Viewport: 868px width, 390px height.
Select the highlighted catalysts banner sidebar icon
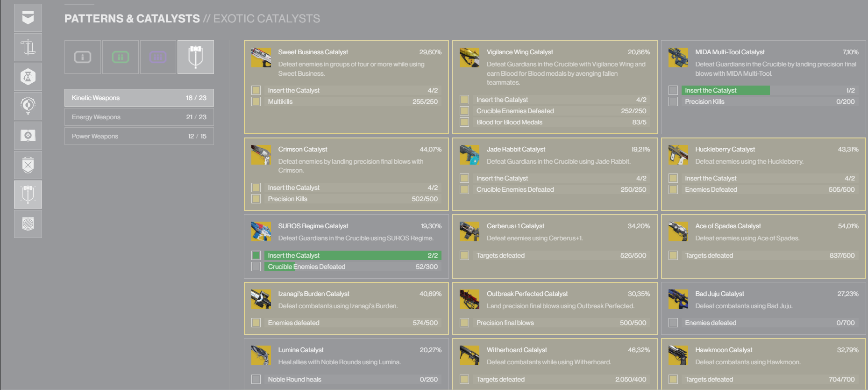[x=28, y=195]
